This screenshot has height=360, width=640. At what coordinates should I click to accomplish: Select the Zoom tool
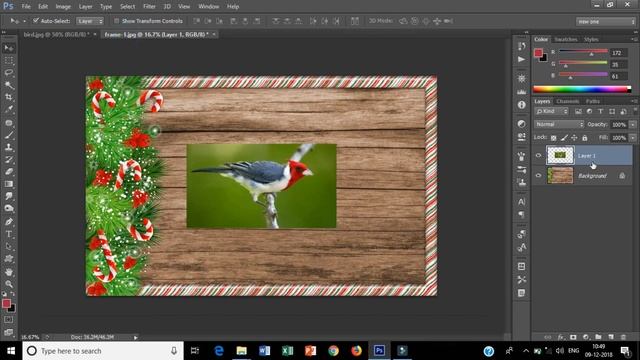9,284
